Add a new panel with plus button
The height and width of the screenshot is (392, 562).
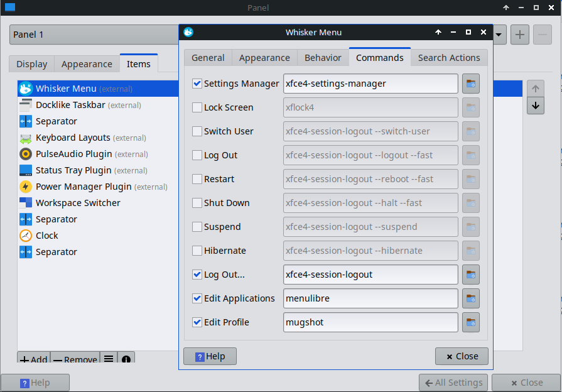tap(520, 35)
